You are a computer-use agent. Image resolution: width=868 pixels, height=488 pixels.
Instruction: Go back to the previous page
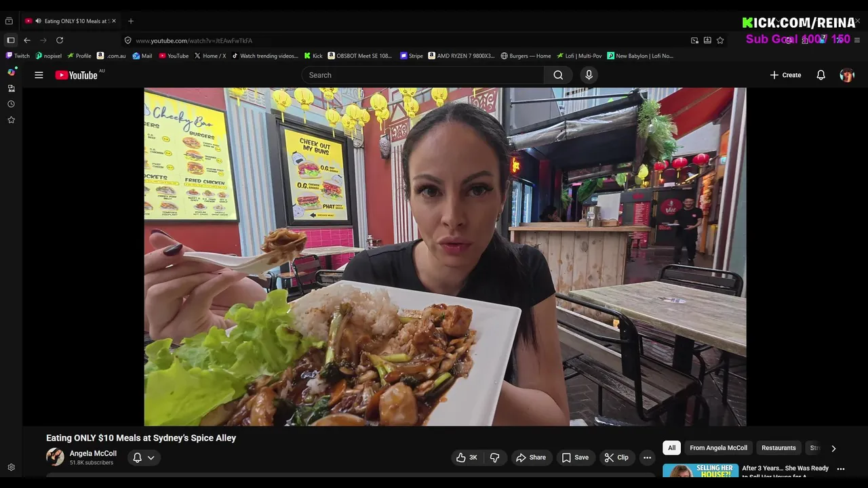[27, 40]
